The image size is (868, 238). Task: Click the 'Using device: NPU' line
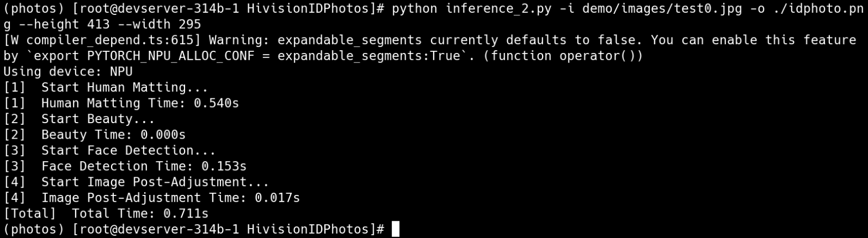[68, 72]
